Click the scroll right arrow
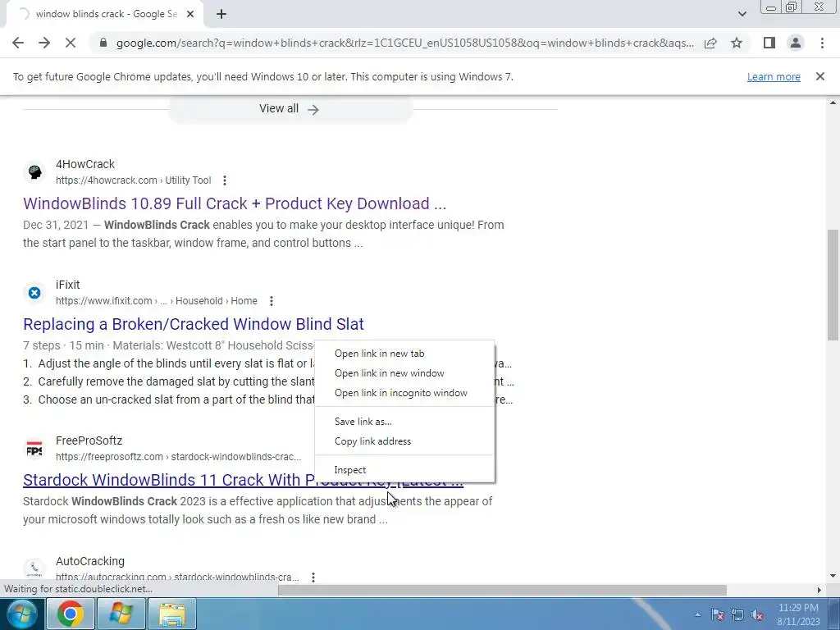This screenshot has height=630, width=840. (819, 590)
